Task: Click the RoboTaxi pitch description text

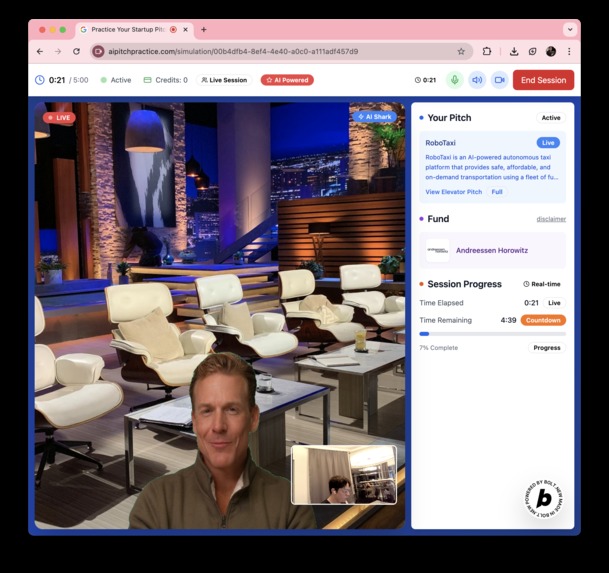Action: tap(492, 167)
